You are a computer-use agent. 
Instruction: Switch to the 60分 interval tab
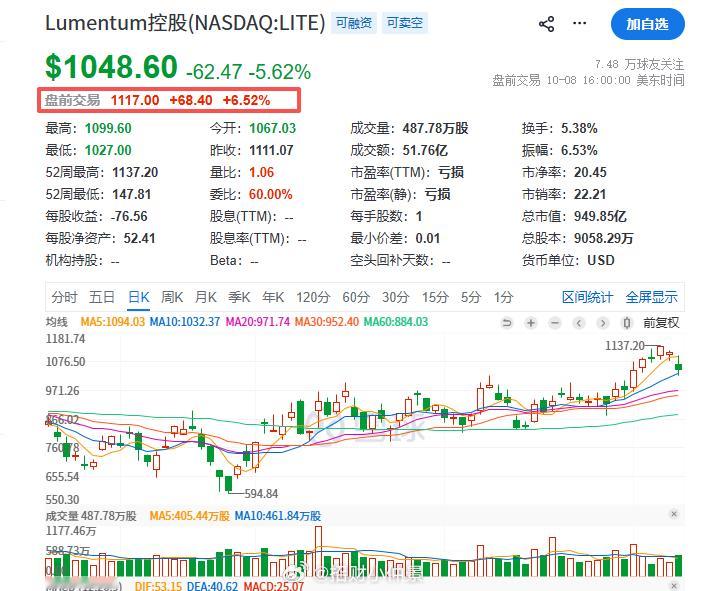tap(356, 297)
